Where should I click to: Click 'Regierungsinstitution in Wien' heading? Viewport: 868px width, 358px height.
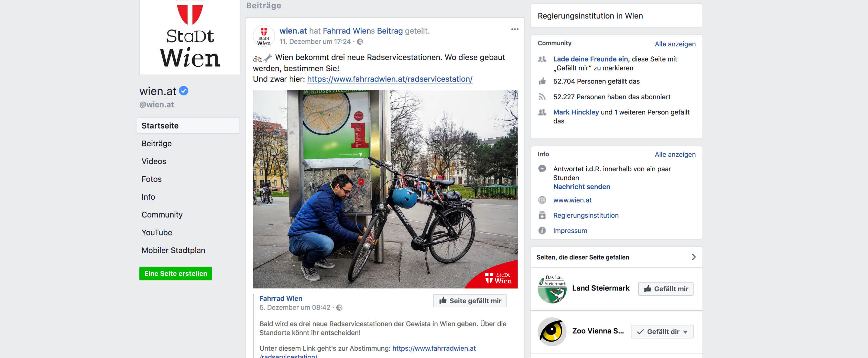point(590,16)
